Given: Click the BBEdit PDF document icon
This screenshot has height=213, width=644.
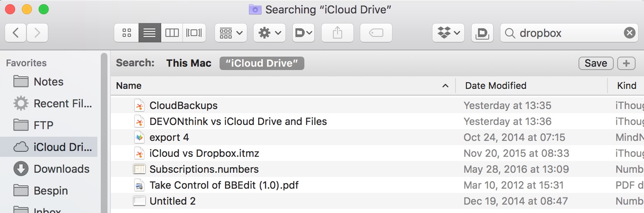Looking at the screenshot, I should click(139, 185).
